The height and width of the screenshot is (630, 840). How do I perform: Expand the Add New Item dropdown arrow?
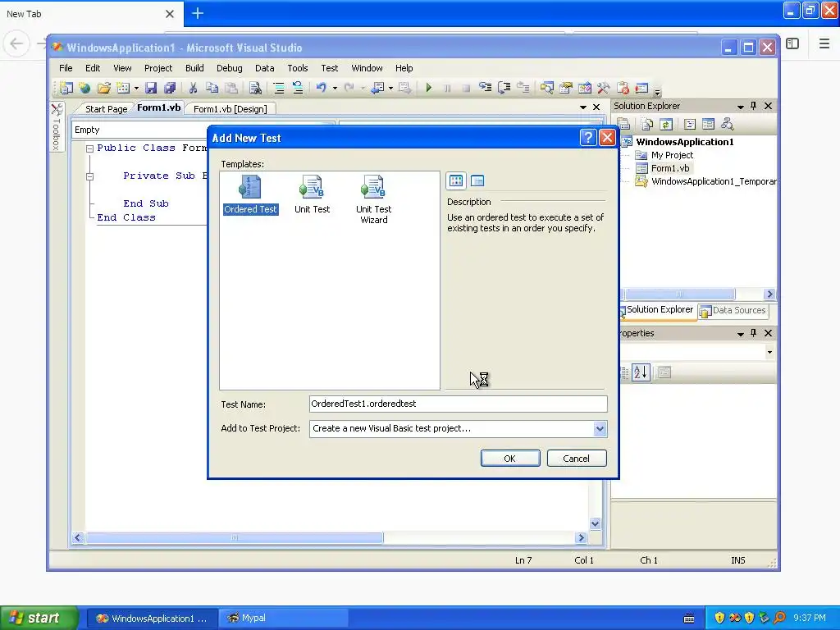(137, 88)
